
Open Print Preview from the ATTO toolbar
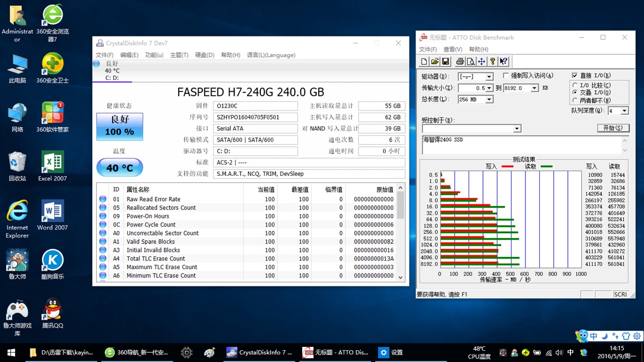tap(471, 62)
